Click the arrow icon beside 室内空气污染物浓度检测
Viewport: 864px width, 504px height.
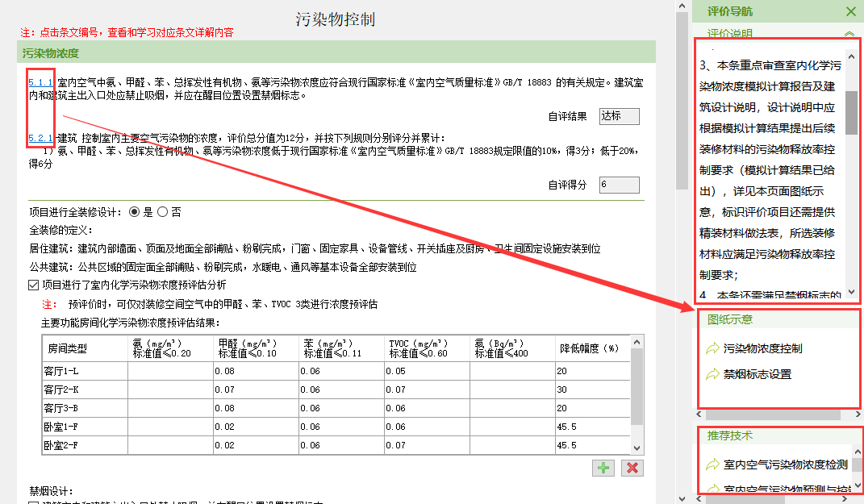coord(712,464)
